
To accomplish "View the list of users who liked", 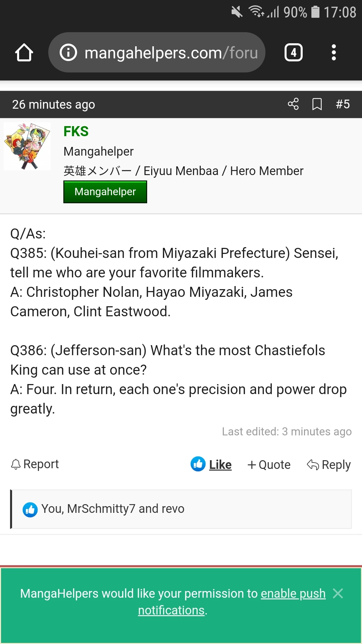I will 113,509.
